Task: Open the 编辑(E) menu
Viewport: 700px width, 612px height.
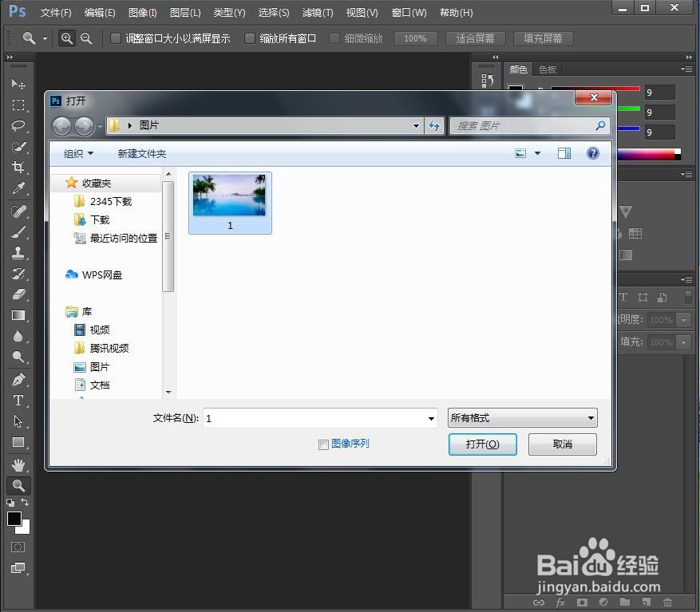Action: point(100,13)
